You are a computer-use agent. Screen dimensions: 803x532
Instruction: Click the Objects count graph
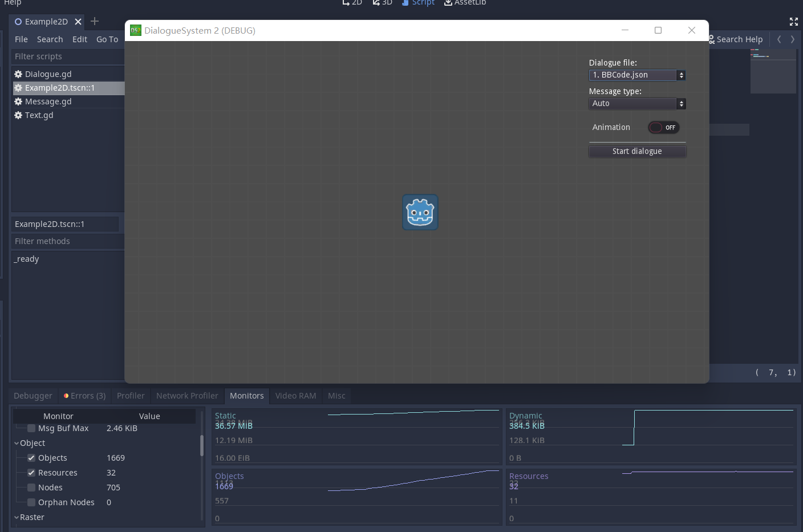pos(356,497)
